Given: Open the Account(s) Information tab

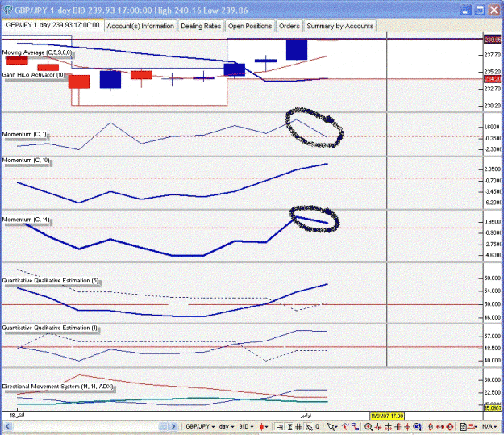Looking at the screenshot, I should (x=140, y=26).
